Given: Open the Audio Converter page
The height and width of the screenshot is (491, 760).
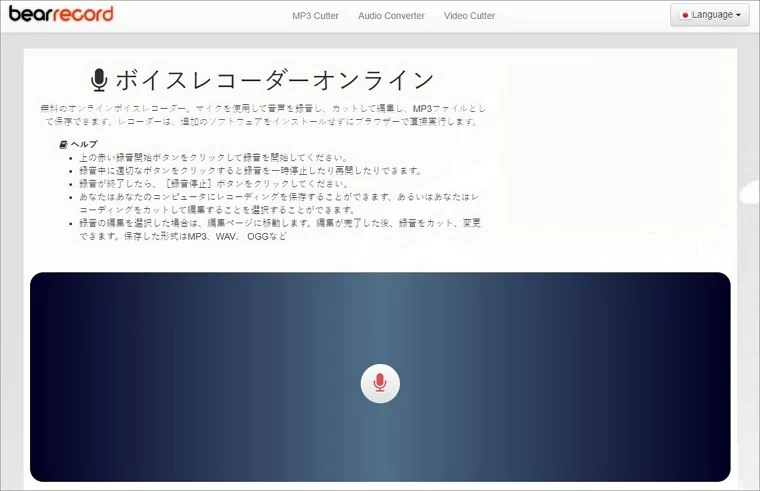Looking at the screenshot, I should pyautogui.click(x=391, y=16).
